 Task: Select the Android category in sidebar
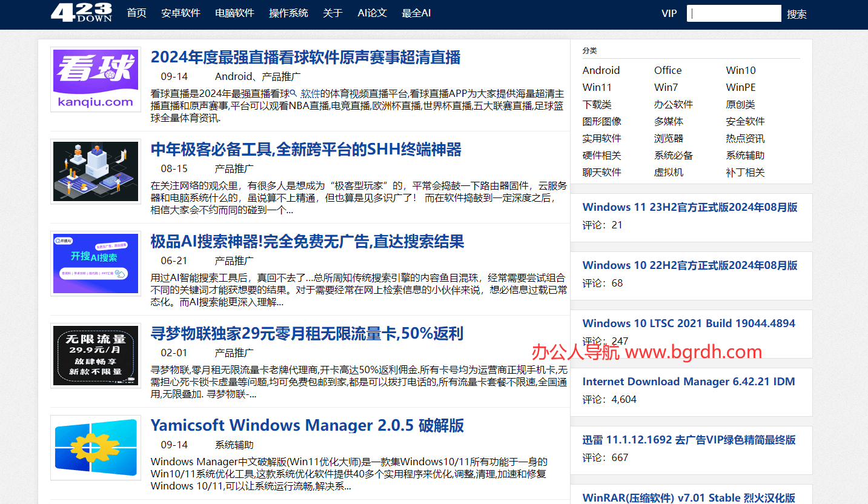click(x=601, y=70)
